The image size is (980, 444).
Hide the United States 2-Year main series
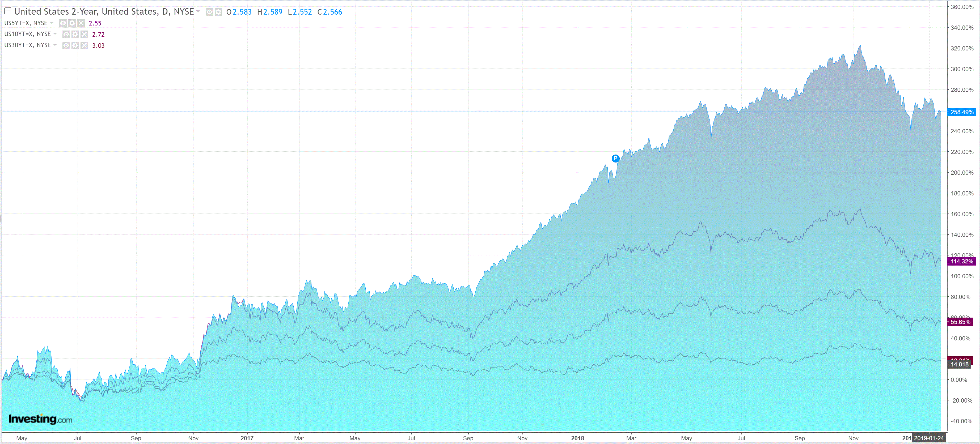209,12
